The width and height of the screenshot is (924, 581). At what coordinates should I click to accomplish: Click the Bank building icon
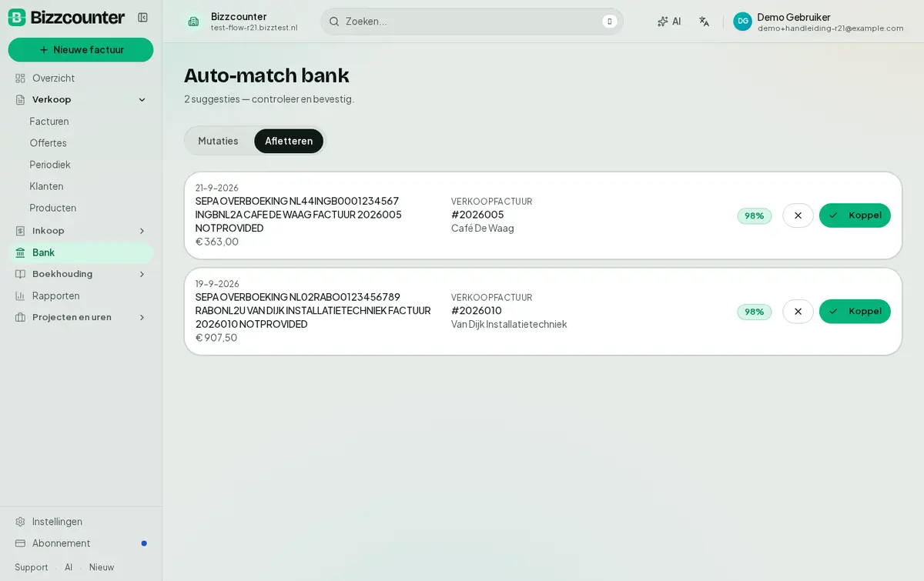(x=21, y=252)
